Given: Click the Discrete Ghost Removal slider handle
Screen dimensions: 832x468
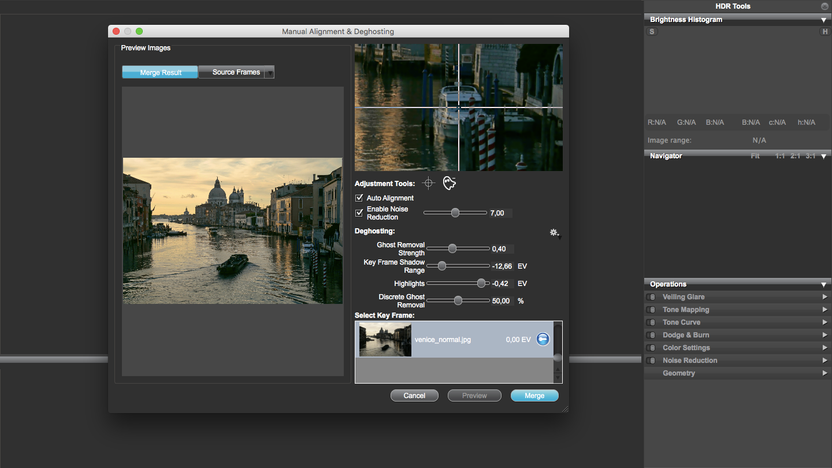Looking at the screenshot, I should click(458, 301).
